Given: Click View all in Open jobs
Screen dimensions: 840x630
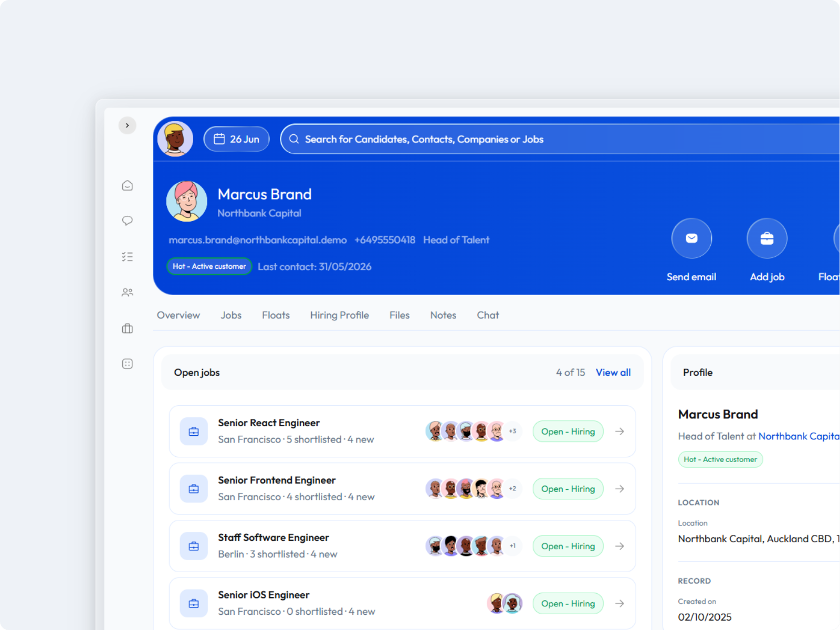Looking at the screenshot, I should 613,372.
